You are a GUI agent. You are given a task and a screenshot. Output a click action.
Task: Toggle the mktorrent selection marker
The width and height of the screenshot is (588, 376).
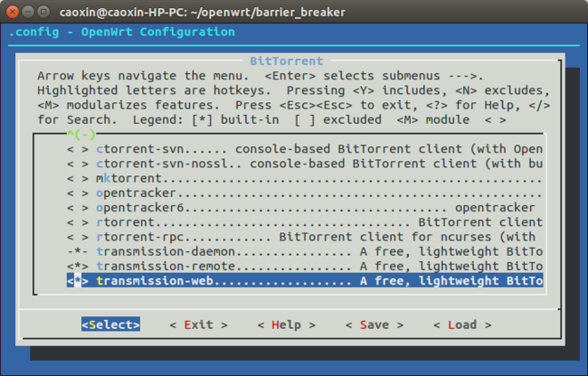(x=78, y=178)
